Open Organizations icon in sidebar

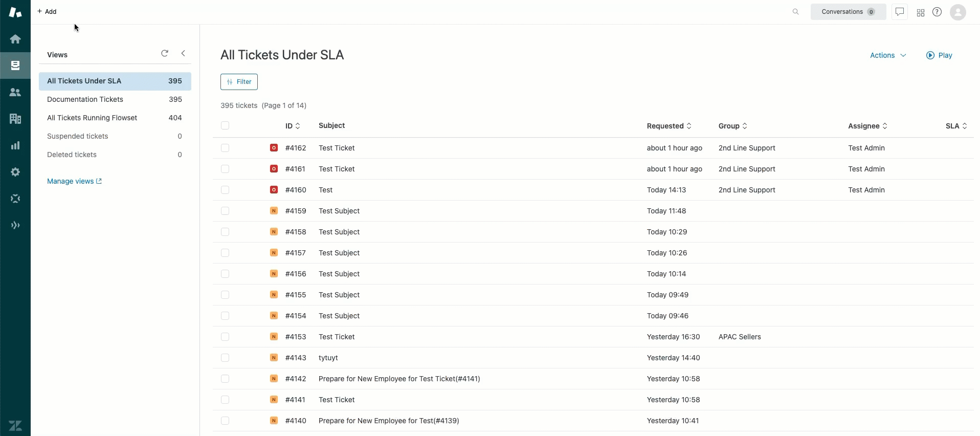click(15, 119)
